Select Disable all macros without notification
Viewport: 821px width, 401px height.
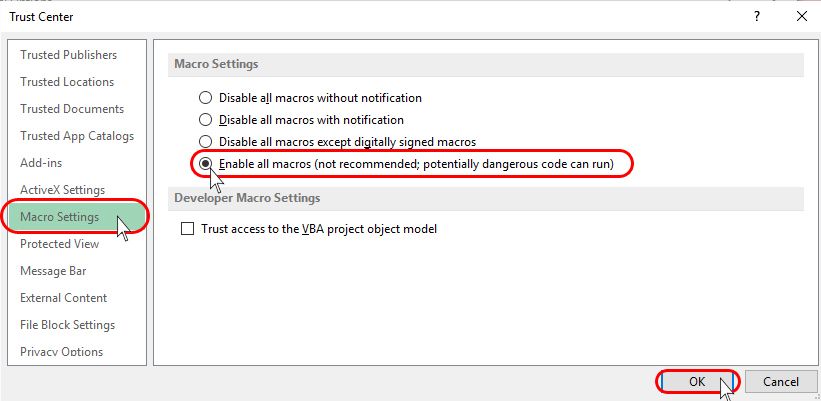(206, 98)
